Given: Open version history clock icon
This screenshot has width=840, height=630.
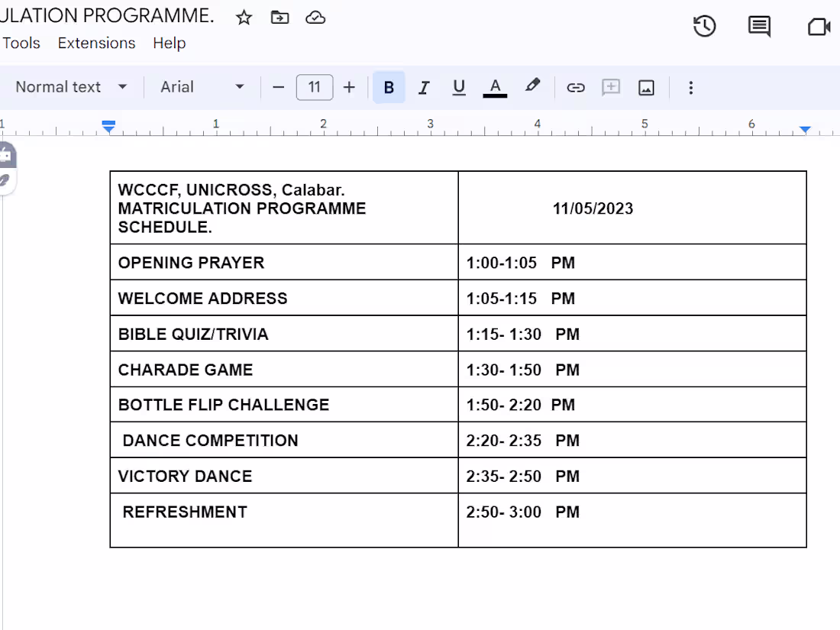Looking at the screenshot, I should point(705,26).
